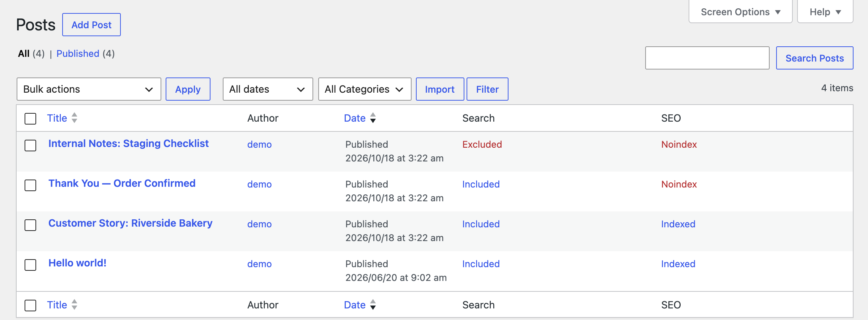
Task: Mark the Hello world! post checkbox
Action: (x=30, y=265)
